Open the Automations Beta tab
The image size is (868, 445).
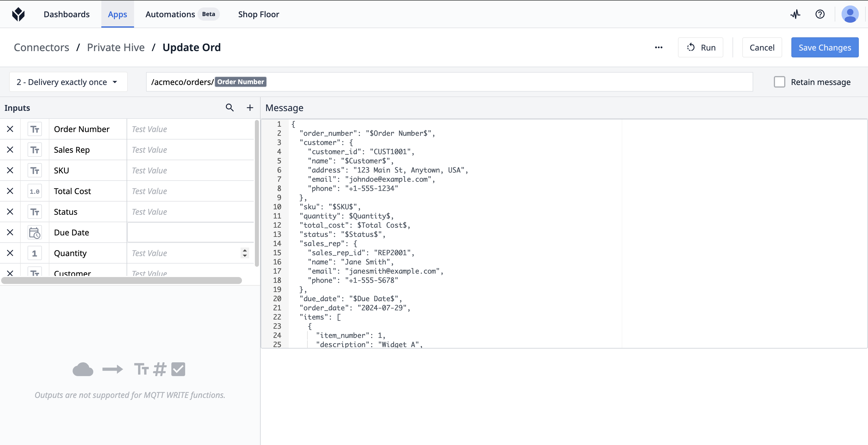click(x=182, y=14)
